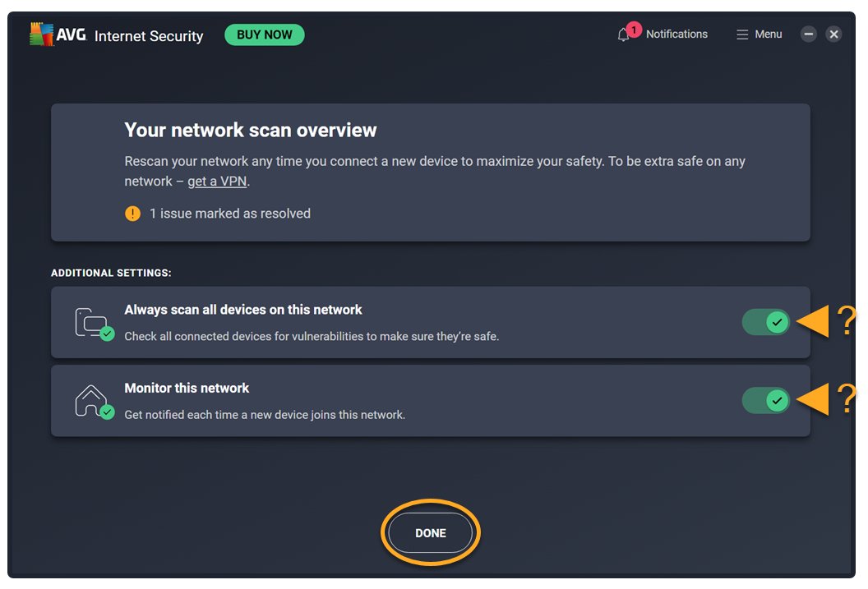Select the "Always scan all devices" title
This screenshot has width=868, height=589.
pyautogui.click(x=243, y=310)
